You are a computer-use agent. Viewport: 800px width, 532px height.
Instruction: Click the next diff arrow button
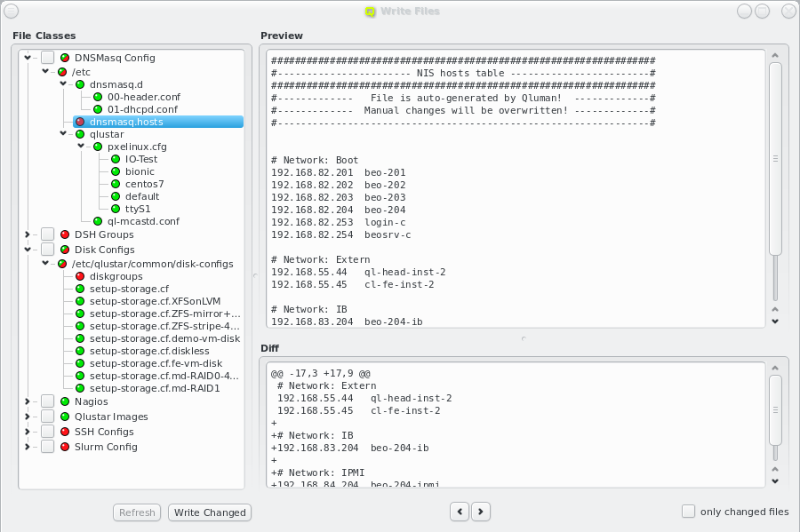click(x=481, y=511)
